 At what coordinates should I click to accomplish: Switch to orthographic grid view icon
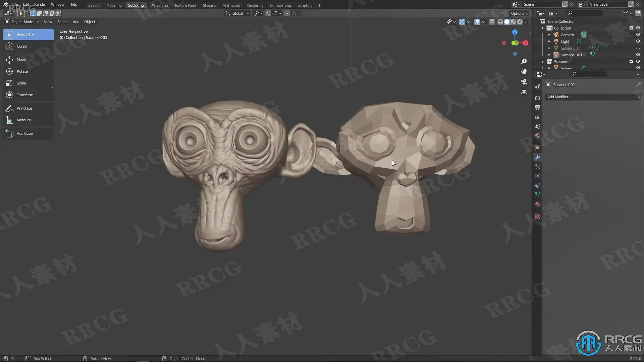pyautogui.click(x=524, y=92)
